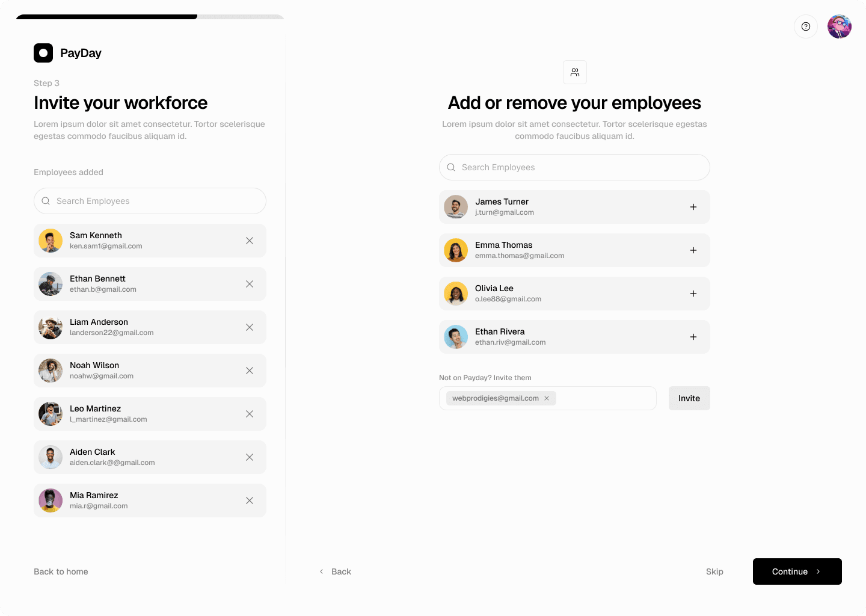Click the Invite button
The image size is (866, 616).
[689, 398]
